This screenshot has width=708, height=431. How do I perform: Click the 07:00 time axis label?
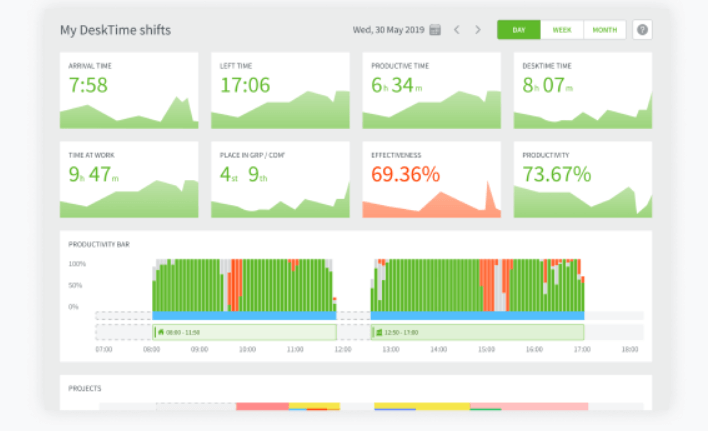tap(104, 349)
